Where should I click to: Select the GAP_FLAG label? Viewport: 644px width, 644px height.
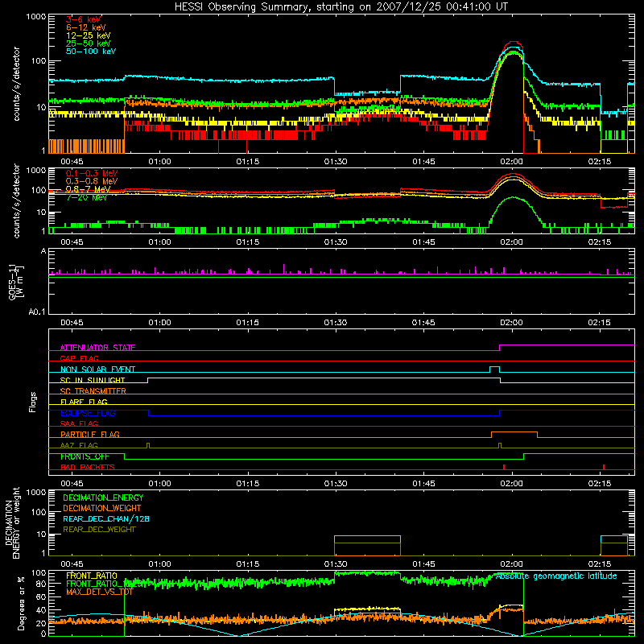(x=79, y=358)
